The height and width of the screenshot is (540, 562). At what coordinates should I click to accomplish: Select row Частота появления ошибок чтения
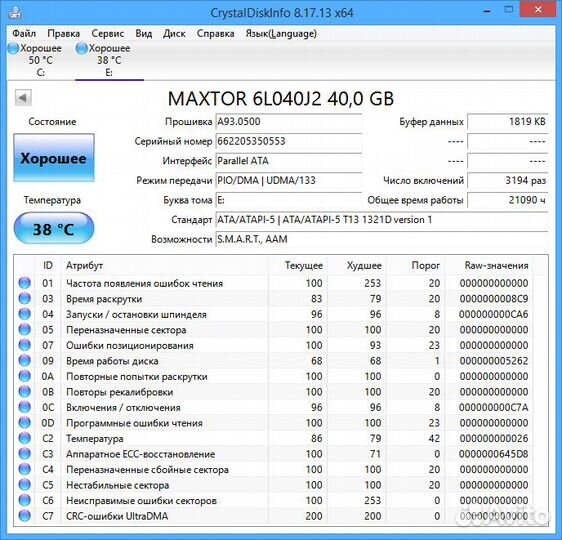click(x=274, y=283)
